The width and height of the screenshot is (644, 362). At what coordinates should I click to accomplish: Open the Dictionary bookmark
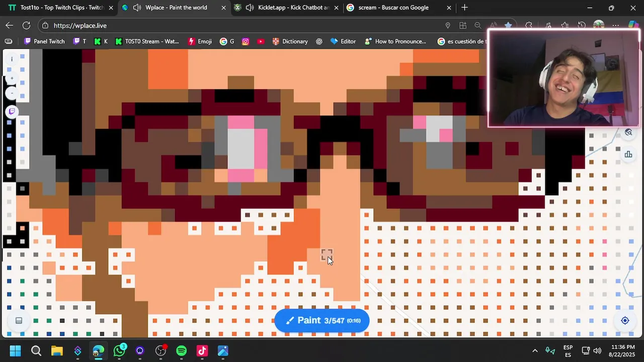click(290, 41)
